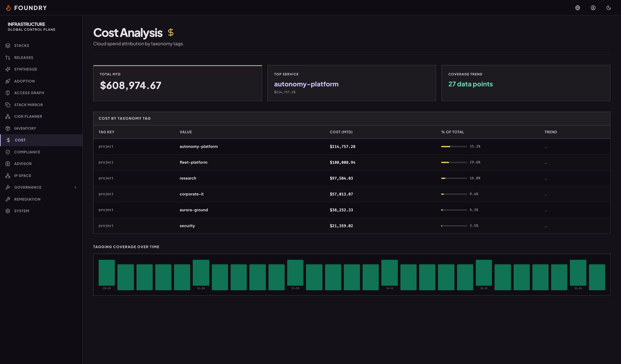Select Stack Mirror in sidebar
The width and height of the screenshot is (621, 364).
click(x=41, y=105)
